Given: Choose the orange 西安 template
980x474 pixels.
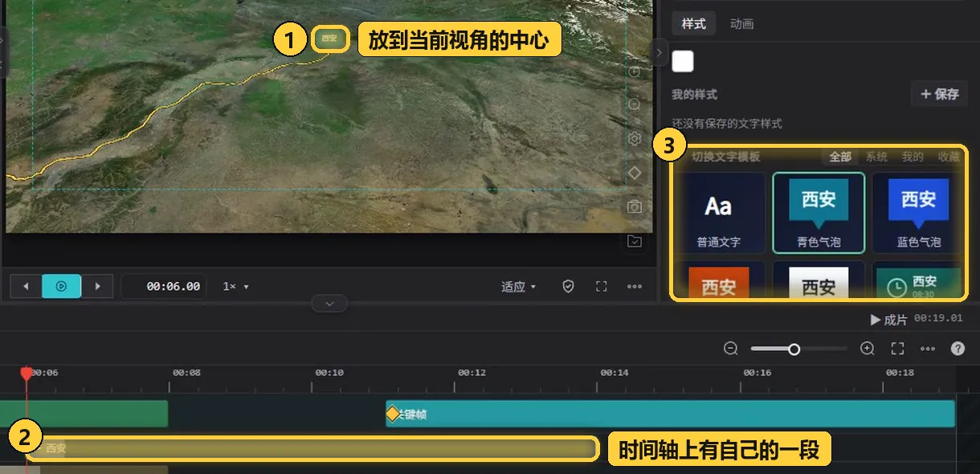Looking at the screenshot, I should coord(718,280).
